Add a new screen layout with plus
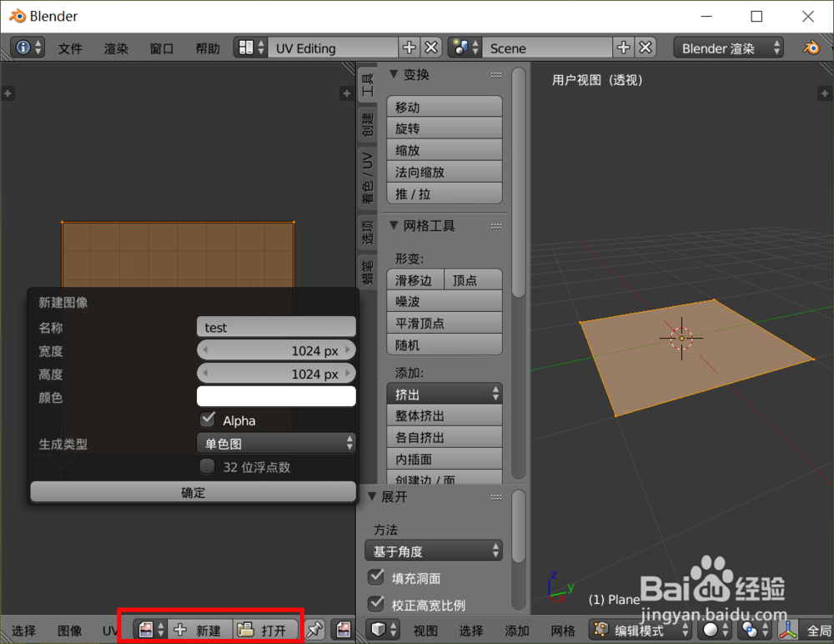This screenshot has height=644, width=834. tap(409, 48)
